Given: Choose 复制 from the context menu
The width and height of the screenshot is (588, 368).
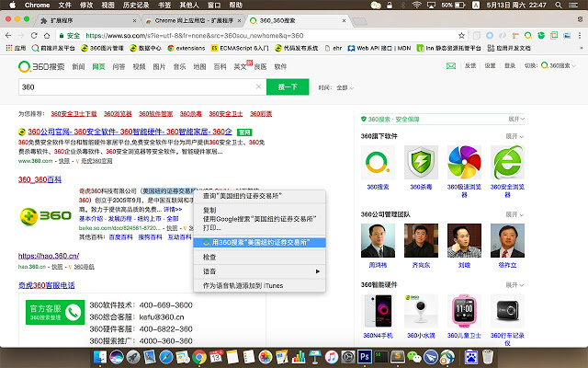Looking at the screenshot, I should [x=209, y=211].
